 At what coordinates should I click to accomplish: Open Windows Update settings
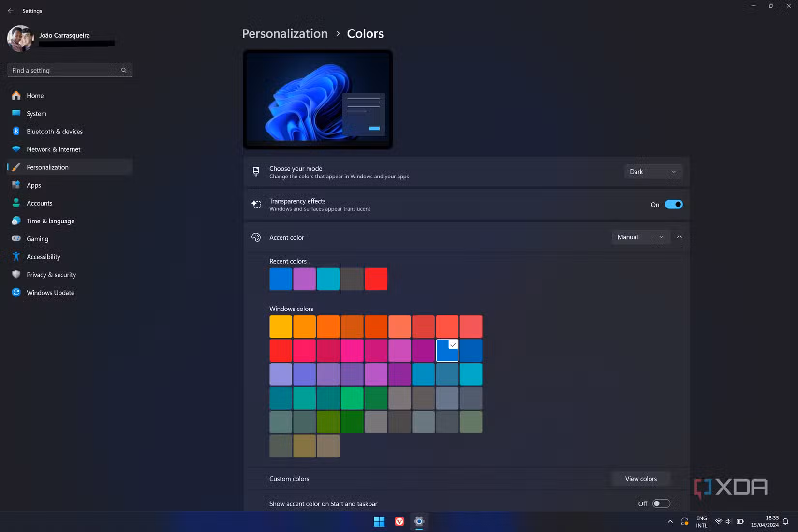(50, 292)
